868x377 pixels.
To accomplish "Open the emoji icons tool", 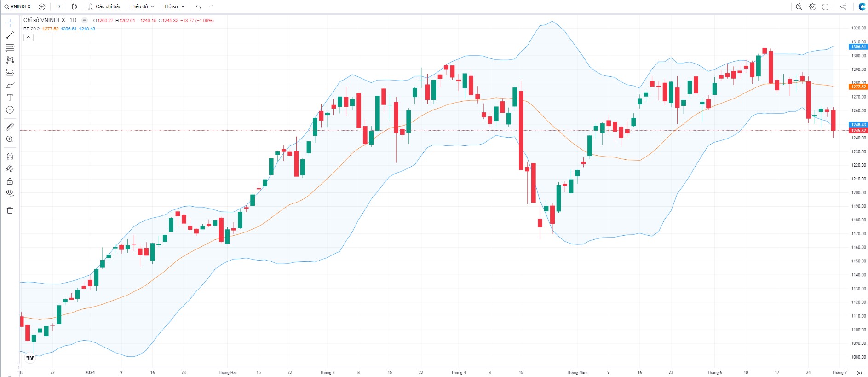I will (x=10, y=110).
